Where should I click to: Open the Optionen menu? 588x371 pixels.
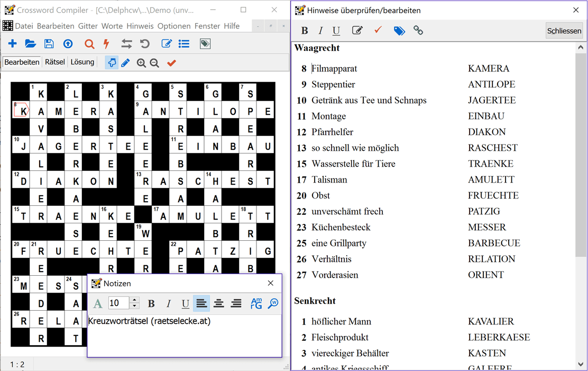pos(174,26)
